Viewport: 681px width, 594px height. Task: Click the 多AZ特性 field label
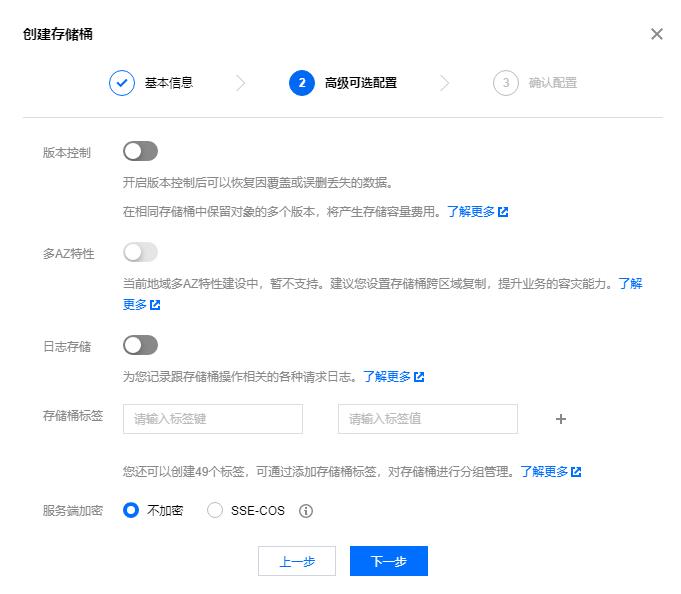(69, 254)
